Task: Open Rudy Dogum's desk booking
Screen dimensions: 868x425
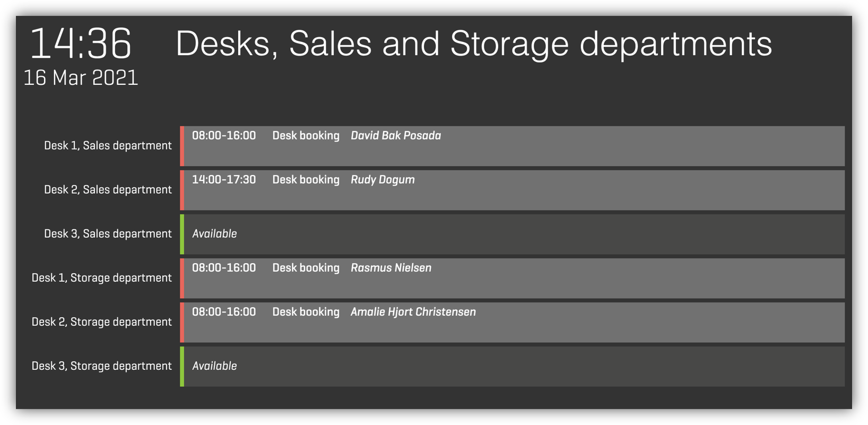Action: (x=514, y=190)
